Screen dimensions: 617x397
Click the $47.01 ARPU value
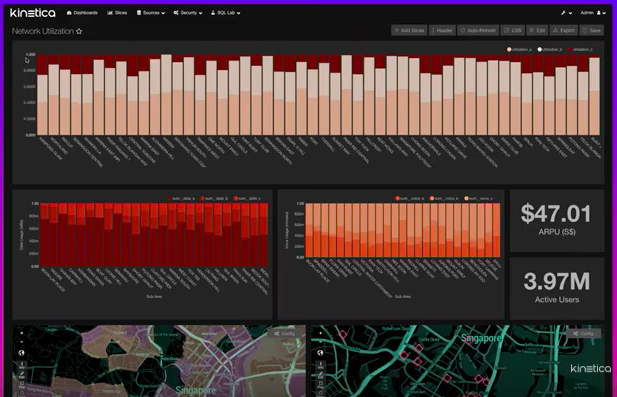[x=556, y=214]
